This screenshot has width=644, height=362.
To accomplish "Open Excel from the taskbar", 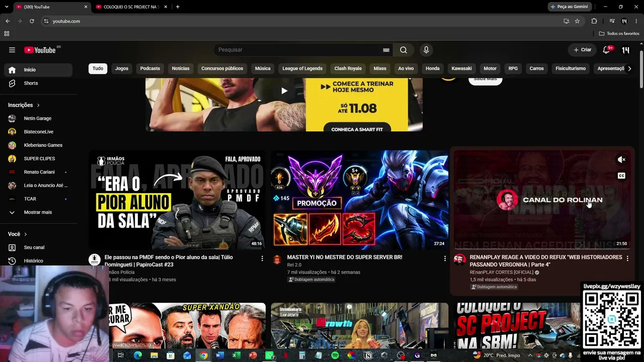I will (x=236, y=355).
